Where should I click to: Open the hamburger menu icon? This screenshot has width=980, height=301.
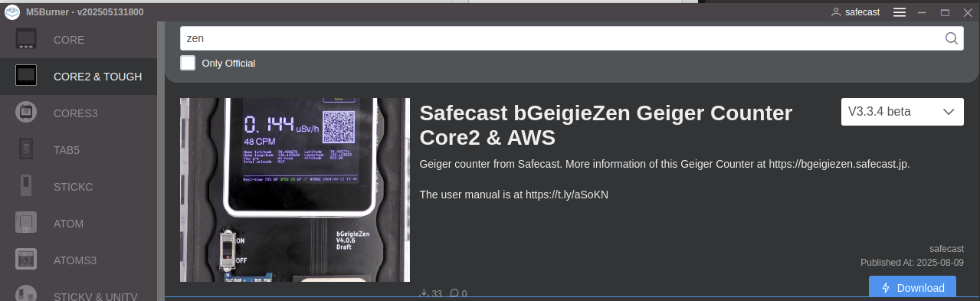900,12
